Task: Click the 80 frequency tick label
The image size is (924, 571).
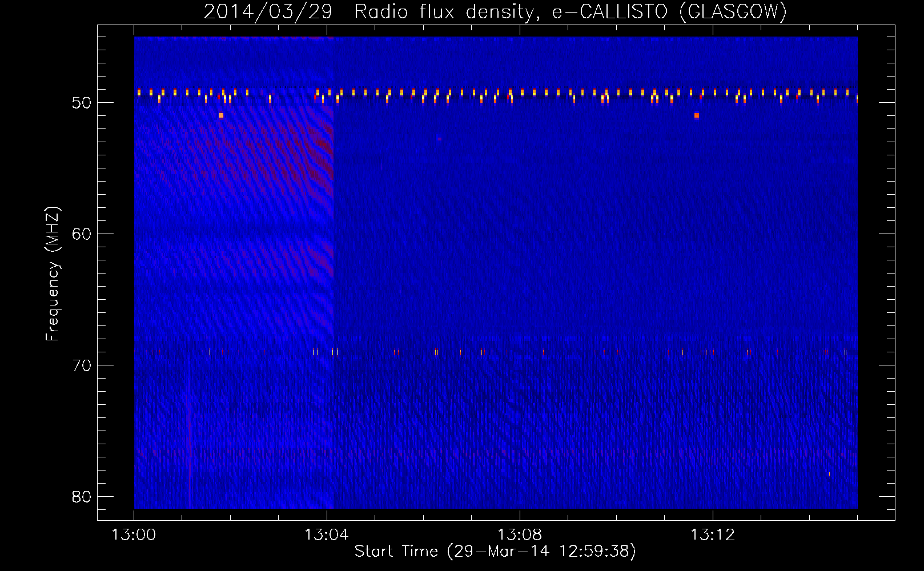Action: pyautogui.click(x=82, y=497)
